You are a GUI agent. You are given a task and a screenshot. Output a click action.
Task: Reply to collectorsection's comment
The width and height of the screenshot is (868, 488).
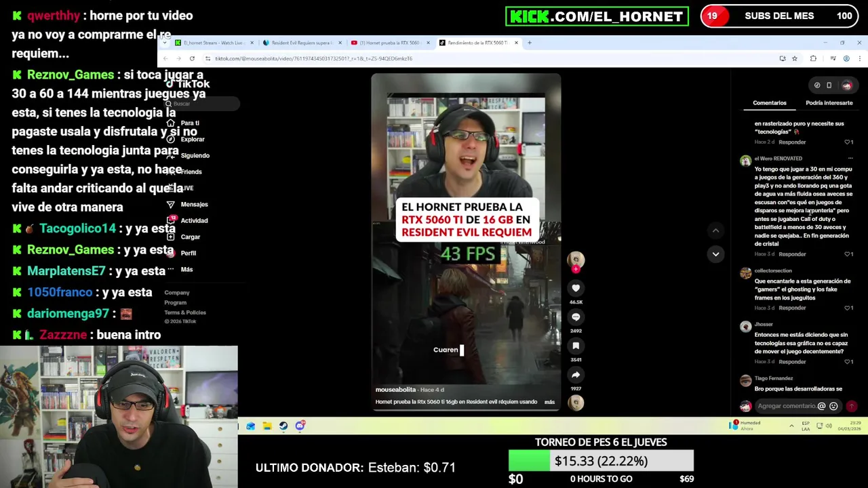point(792,308)
